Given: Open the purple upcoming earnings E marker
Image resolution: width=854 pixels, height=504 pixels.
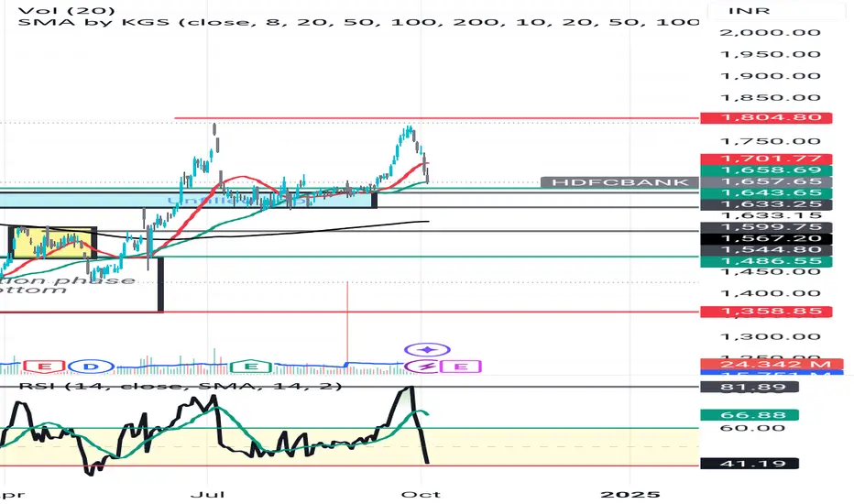Looking at the screenshot, I should (x=461, y=367).
